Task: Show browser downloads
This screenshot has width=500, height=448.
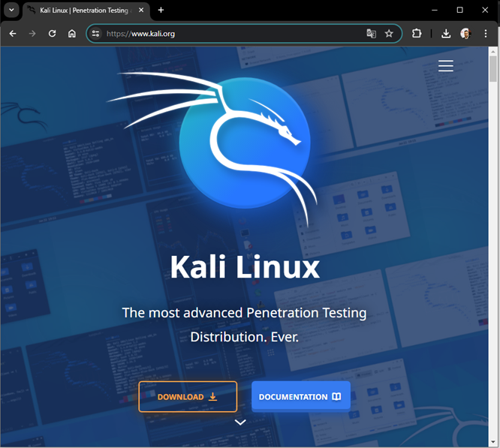Action: pos(446,34)
